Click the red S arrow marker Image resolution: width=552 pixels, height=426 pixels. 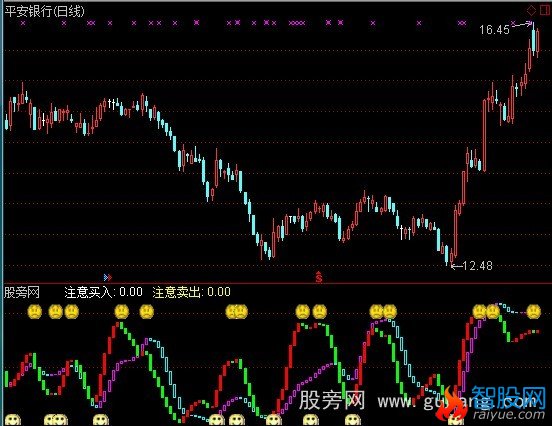319,277
